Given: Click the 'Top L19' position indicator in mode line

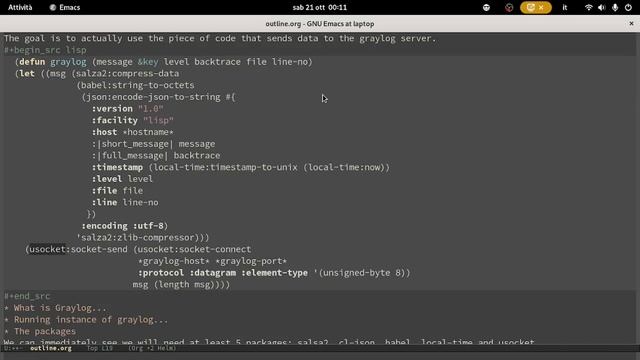Looking at the screenshot, I should [100, 349].
